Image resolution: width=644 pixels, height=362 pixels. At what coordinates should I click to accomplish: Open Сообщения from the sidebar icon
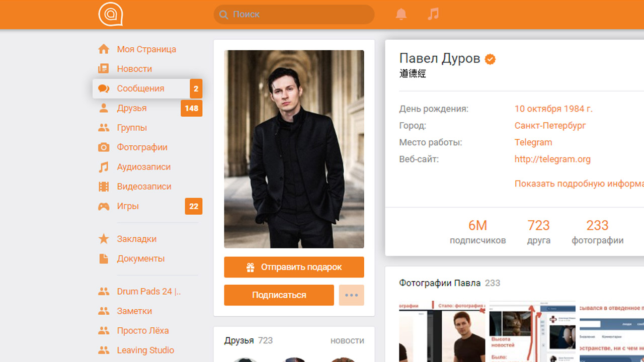point(104,88)
